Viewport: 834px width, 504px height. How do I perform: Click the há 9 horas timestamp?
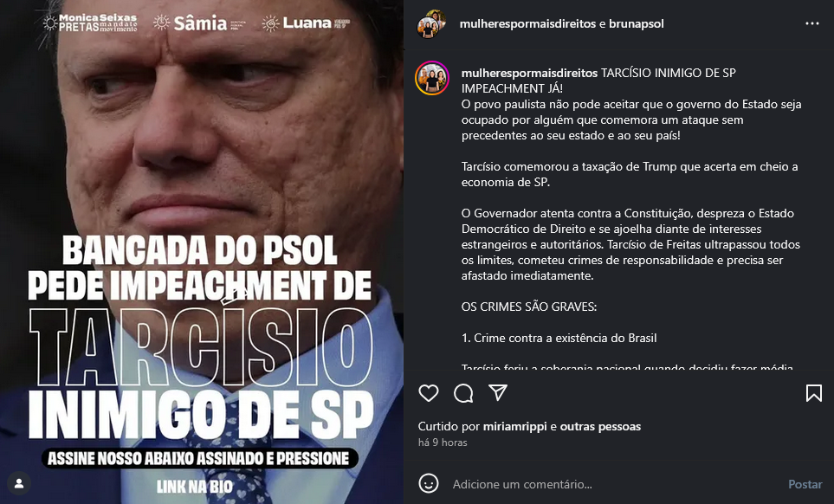tap(443, 443)
